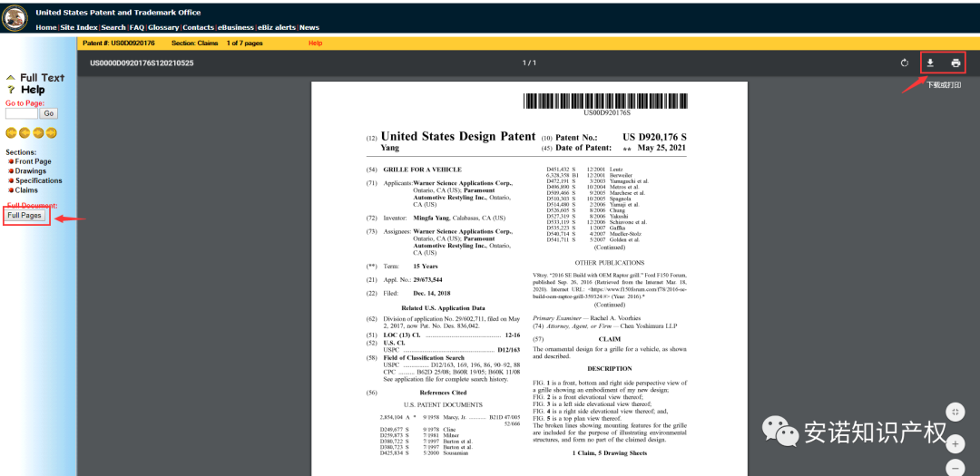Click the Full Pages button
Image resolution: width=980 pixels, height=476 pixels.
click(25, 216)
